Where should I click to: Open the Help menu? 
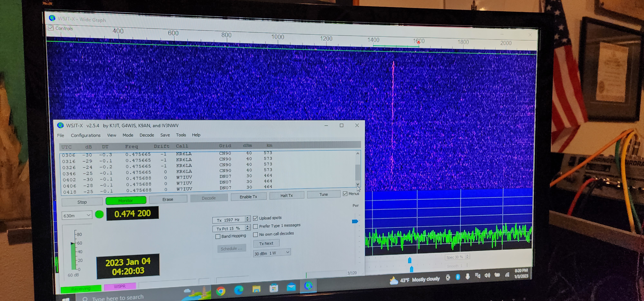point(196,135)
